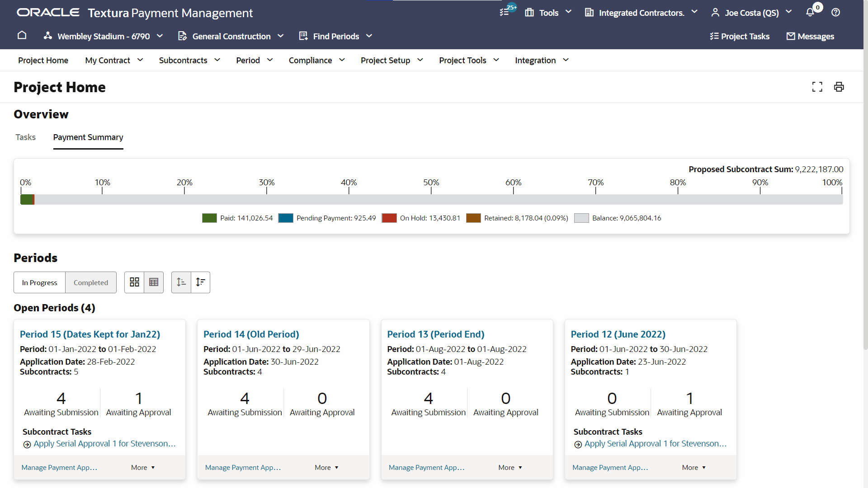Print the Project Home page
The height and width of the screenshot is (488, 868).
pyautogui.click(x=839, y=86)
